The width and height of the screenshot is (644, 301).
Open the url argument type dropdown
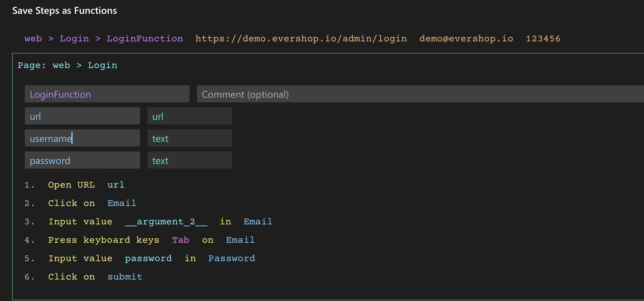click(x=189, y=116)
